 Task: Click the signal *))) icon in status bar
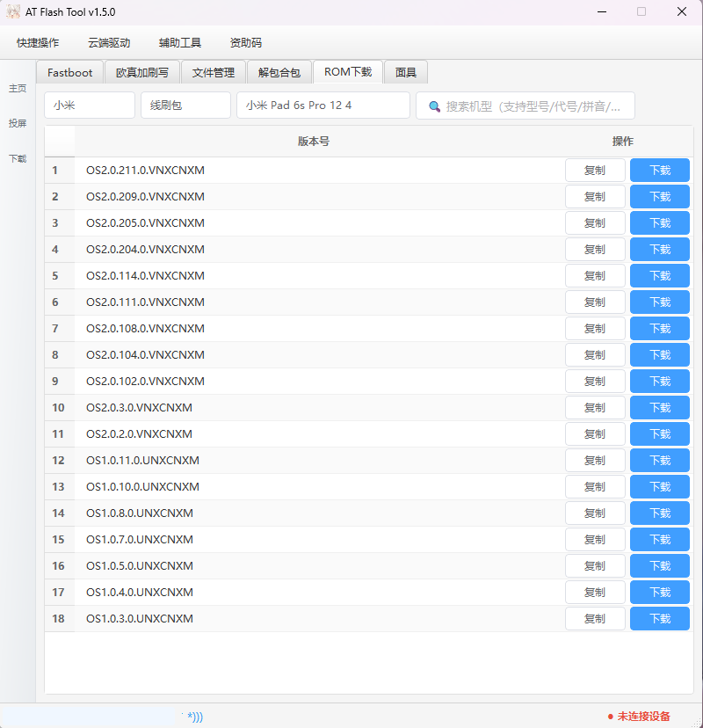click(194, 717)
